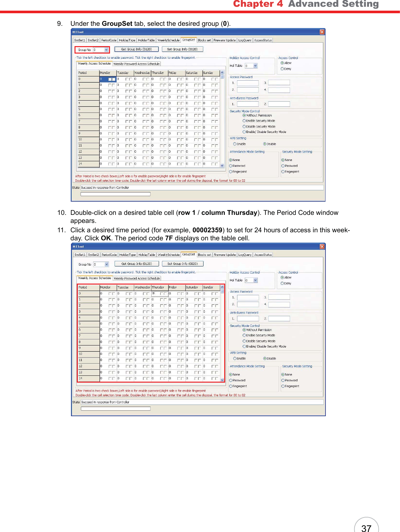Screen dimensions: 400x532
Task: Click Access Password field 4 in upper window
Action: pos(279,90)
